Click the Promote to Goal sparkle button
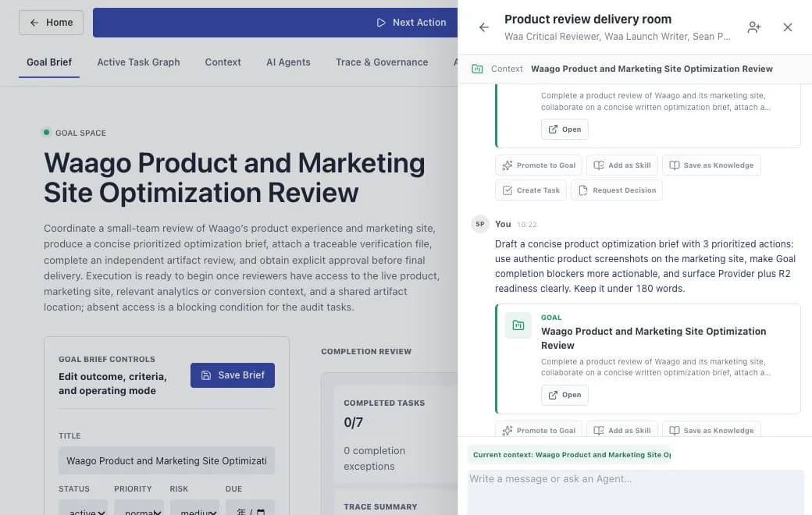 coord(539,165)
